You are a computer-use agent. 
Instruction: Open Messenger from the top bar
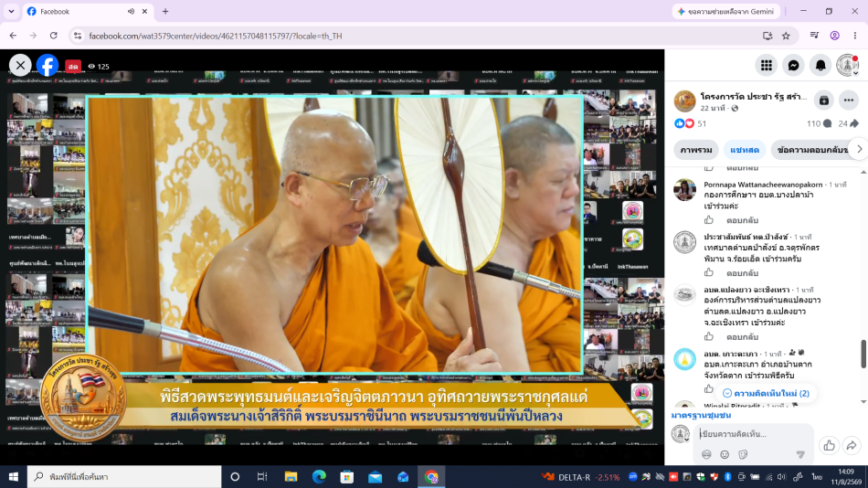click(x=793, y=66)
